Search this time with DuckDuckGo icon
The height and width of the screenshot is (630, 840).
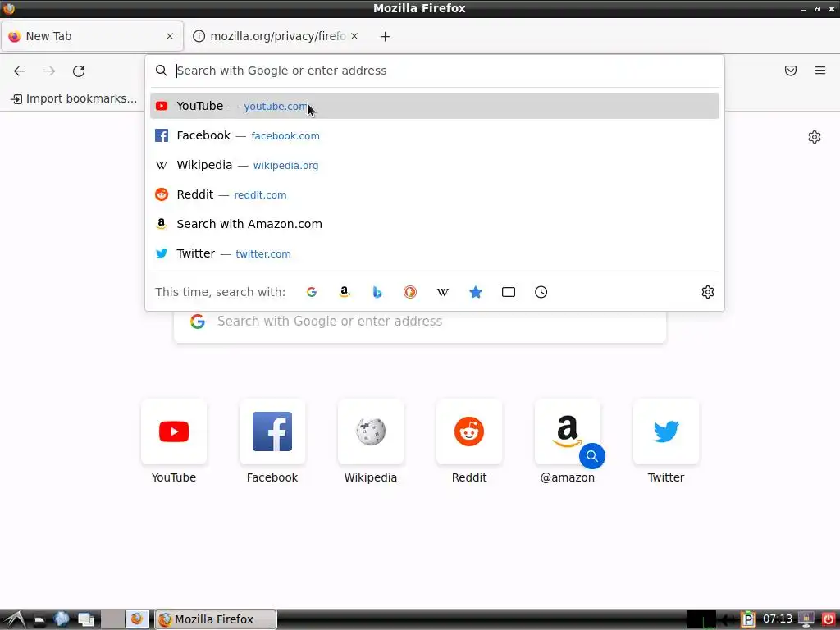pos(410,292)
